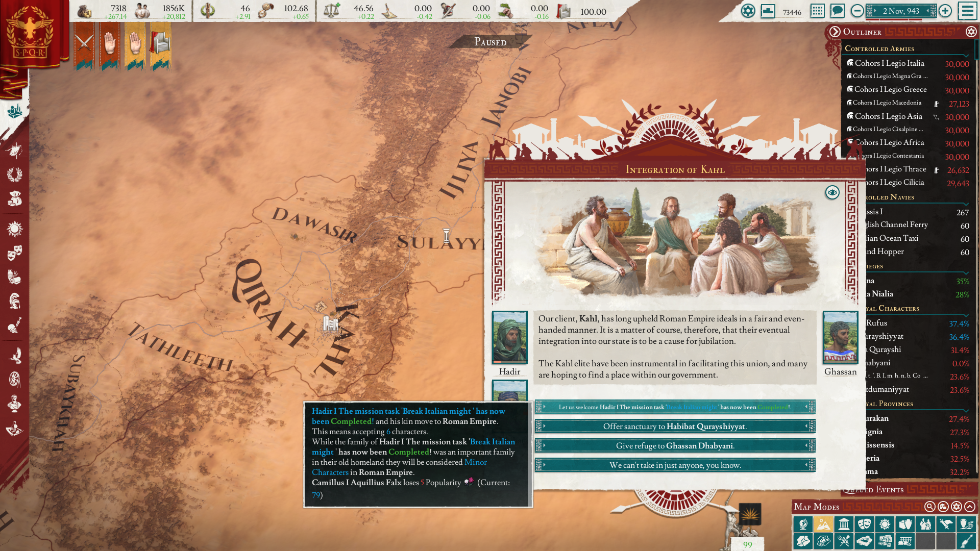Open the outliner settings gear
The image size is (980, 551).
[971, 32]
